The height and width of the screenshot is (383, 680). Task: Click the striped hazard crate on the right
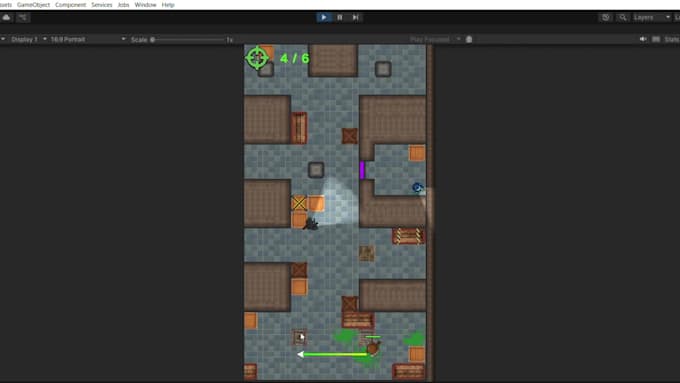[x=409, y=236]
